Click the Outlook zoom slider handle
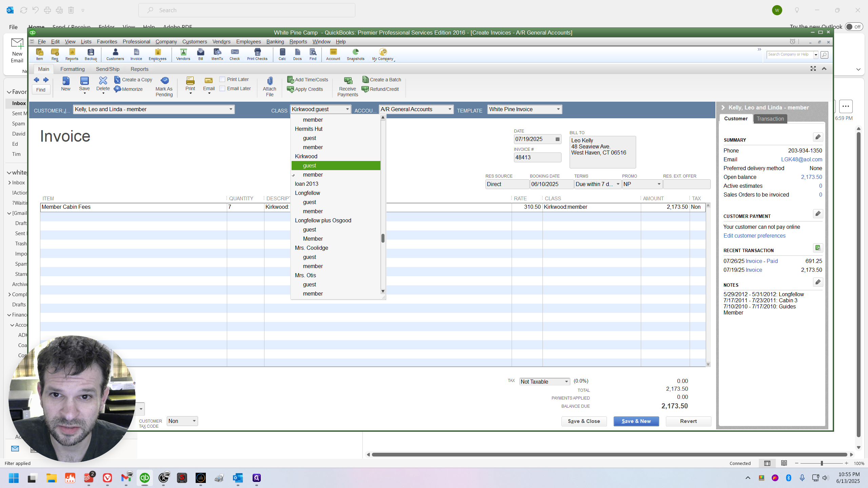Screen dimensions: 868x488 click(x=822, y=463)
